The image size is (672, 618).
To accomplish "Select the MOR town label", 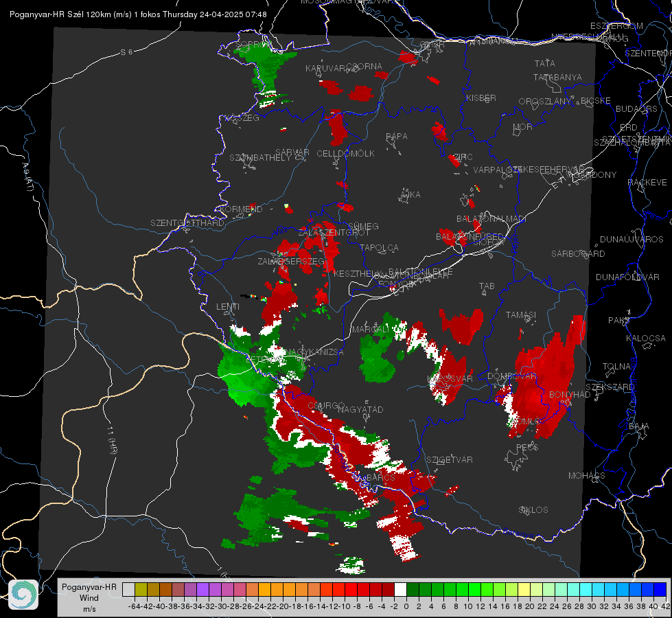I will 522,126.
